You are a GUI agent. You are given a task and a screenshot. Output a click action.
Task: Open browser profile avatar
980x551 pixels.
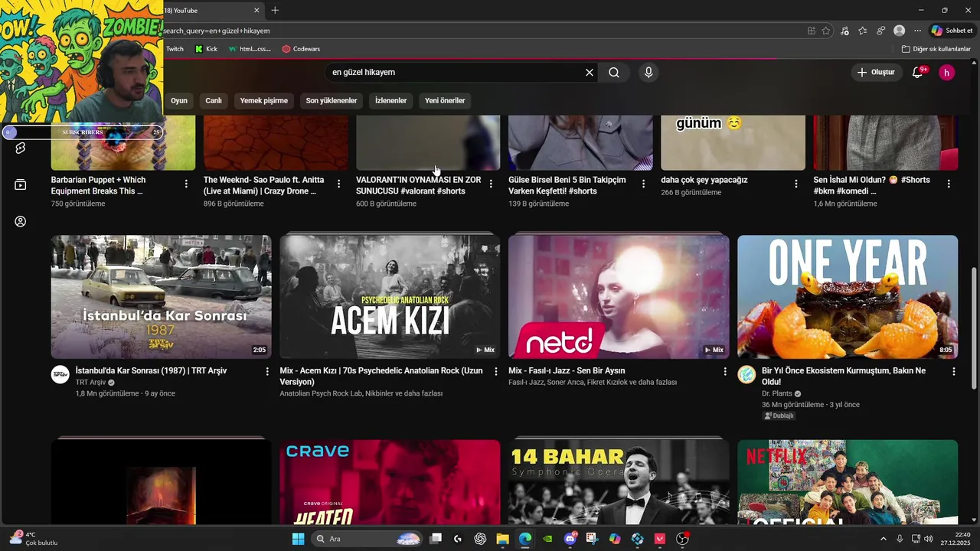pos(900,31)
